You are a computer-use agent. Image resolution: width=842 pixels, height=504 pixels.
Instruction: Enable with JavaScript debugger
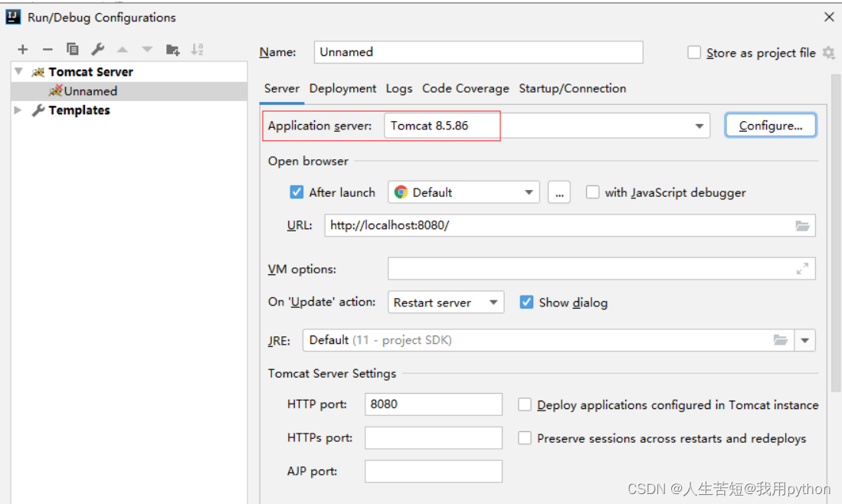(x=592, y=192)
